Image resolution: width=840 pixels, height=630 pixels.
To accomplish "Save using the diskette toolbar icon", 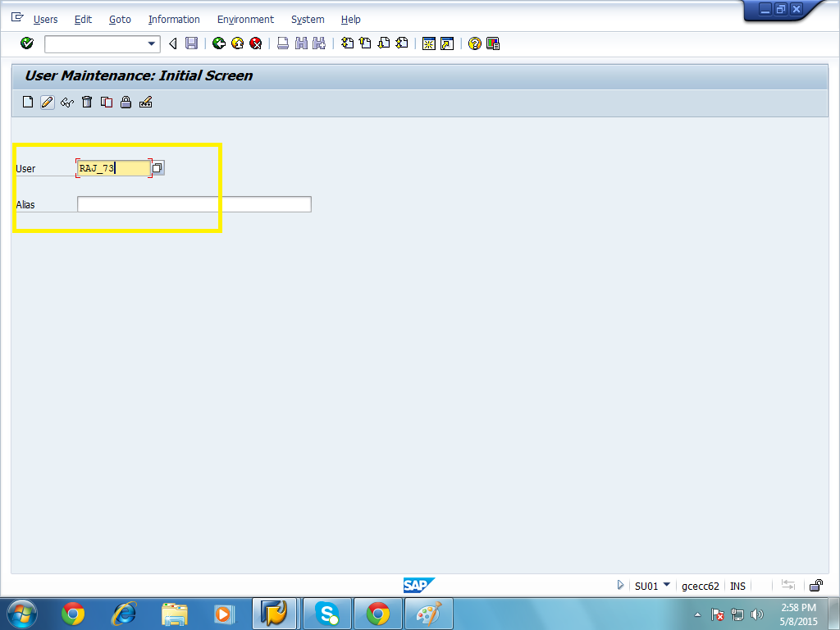I will coord(192,43).
